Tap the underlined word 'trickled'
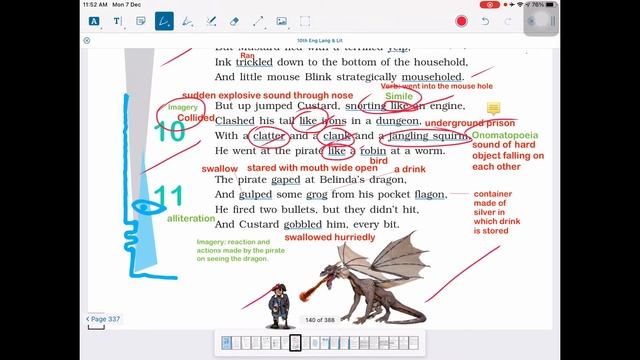The height and width of the screenshot is (360, 640). pos(254,62)
